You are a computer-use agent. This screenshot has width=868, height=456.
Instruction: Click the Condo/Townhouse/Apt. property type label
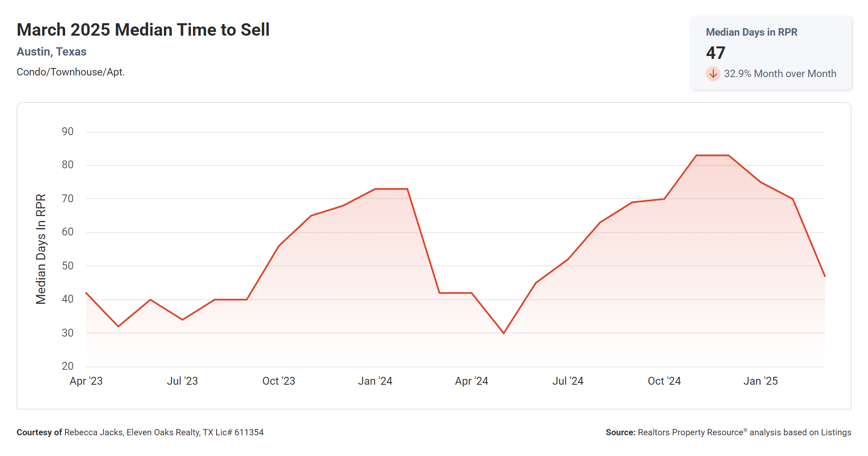pyautogui.click(x=70, y=72)
